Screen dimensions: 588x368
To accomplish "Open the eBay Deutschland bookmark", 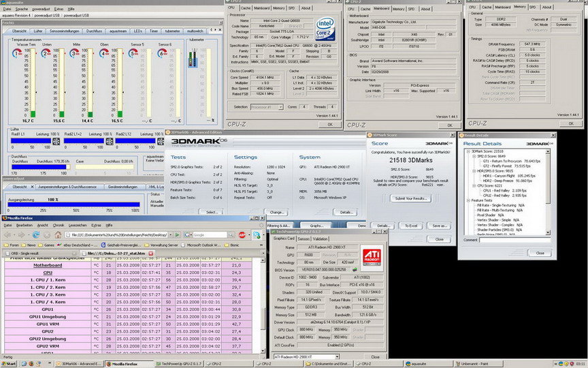I will [77, 245].
